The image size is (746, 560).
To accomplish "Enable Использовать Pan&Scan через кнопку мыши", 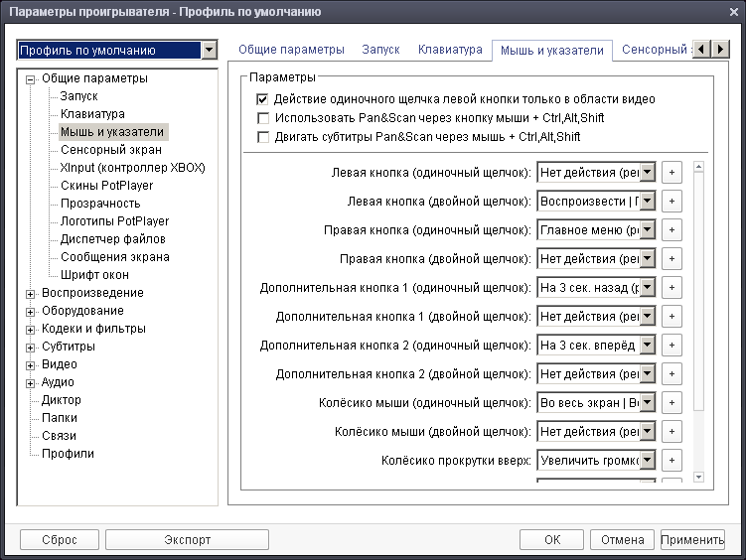I will tap(263, 118).
